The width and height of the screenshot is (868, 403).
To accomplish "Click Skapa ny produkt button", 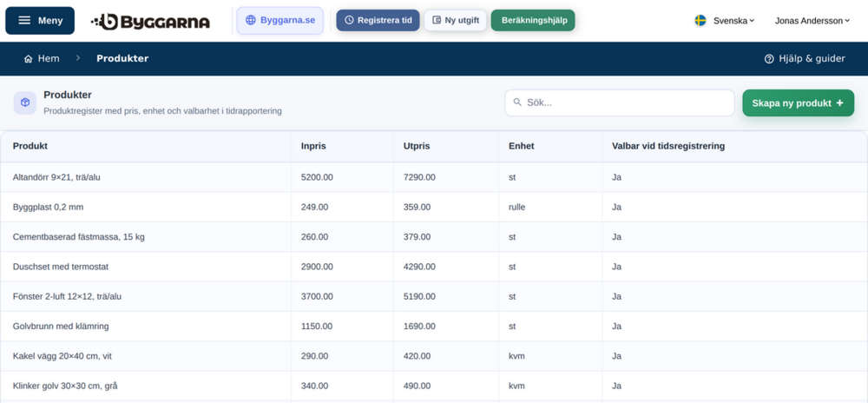I will point(799,103).
